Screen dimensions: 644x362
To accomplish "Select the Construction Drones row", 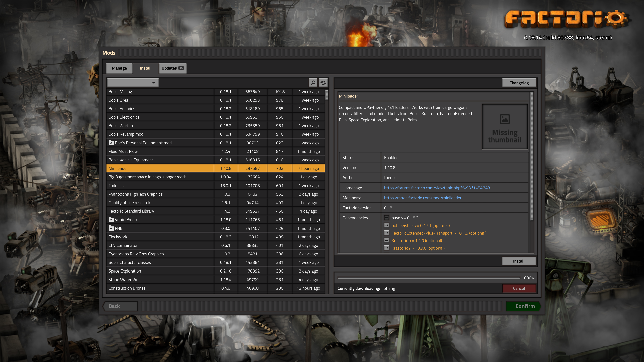I will click(x=216, y=288).
